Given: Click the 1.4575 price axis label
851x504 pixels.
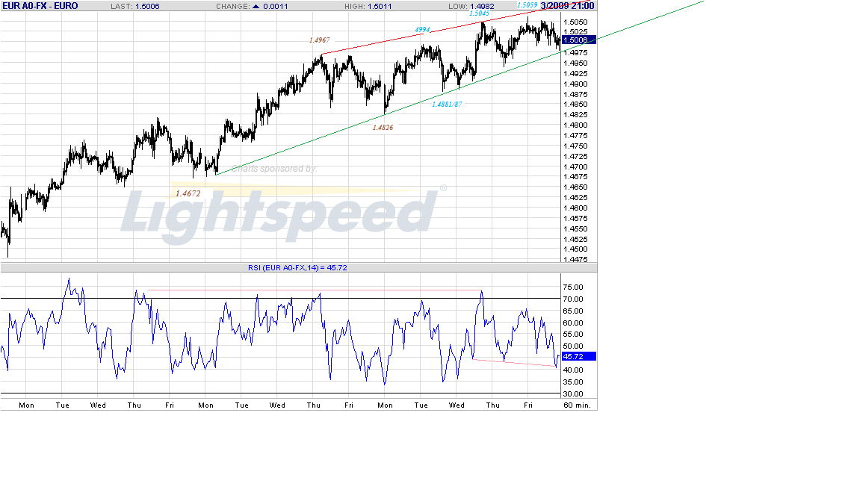Looking at the screenshot, I should pyautogui.click(x=575, y=220).
